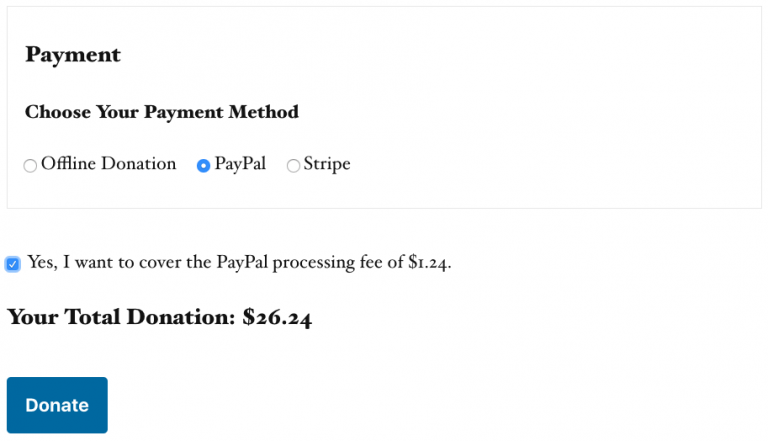Click the "Your Total Donation" heading text
This screenshot has width=768, height=441.
click(x=120, y=318)
